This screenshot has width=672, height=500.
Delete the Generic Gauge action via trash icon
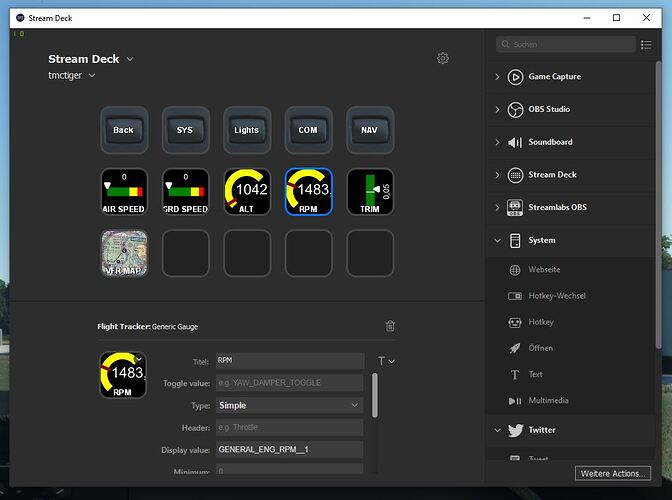click(390, 326)
